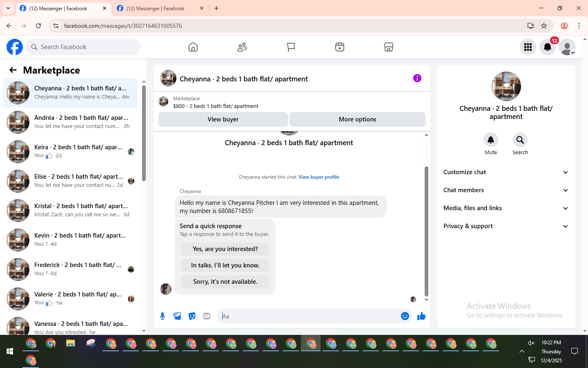Open Windows Start menu
The width and height of the screenshot is (588, 368).
point(10,351)
